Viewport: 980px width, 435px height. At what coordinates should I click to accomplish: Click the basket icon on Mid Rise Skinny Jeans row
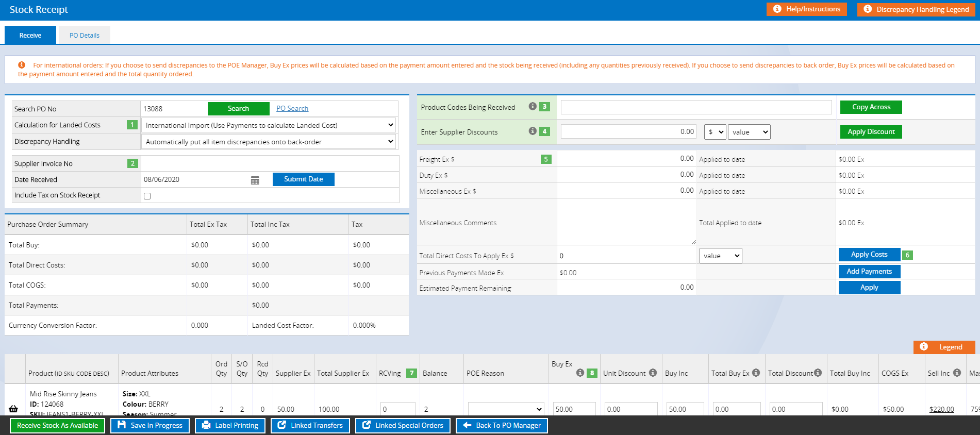coord(13,409)
